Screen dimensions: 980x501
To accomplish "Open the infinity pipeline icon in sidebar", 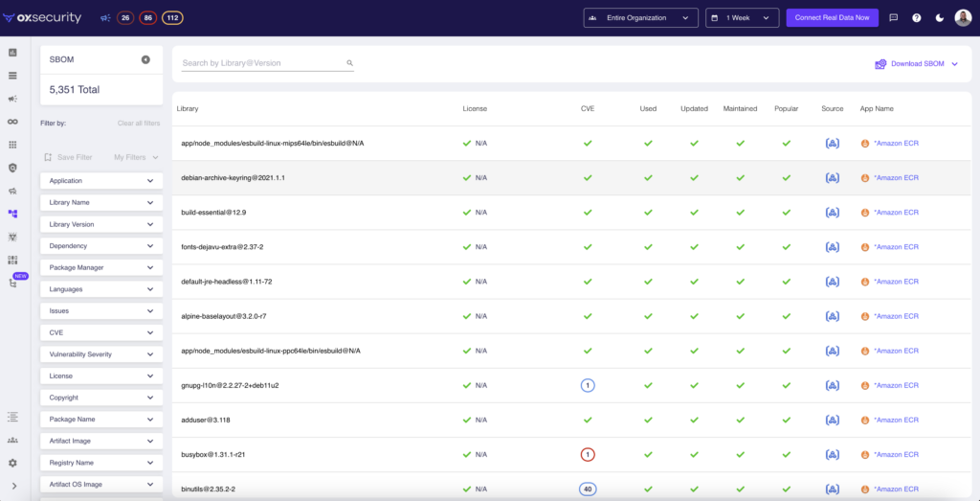I will pos(12,122).
